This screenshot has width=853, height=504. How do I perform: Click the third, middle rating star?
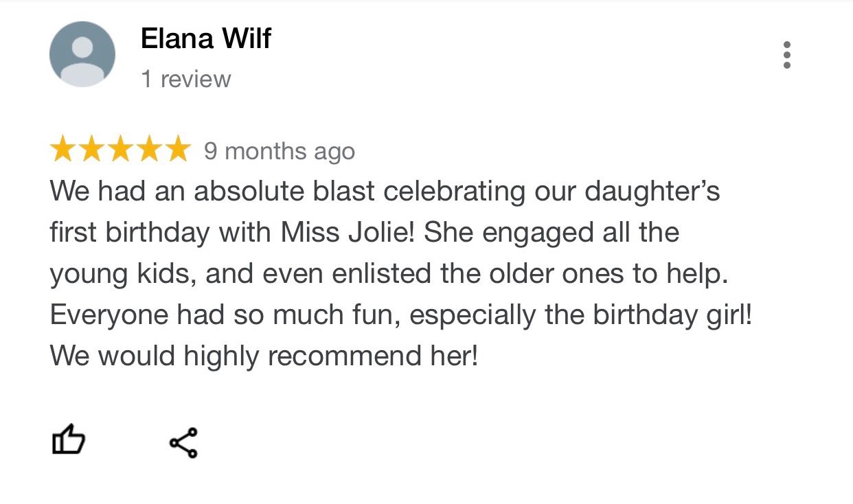click(x=120, y=150)
